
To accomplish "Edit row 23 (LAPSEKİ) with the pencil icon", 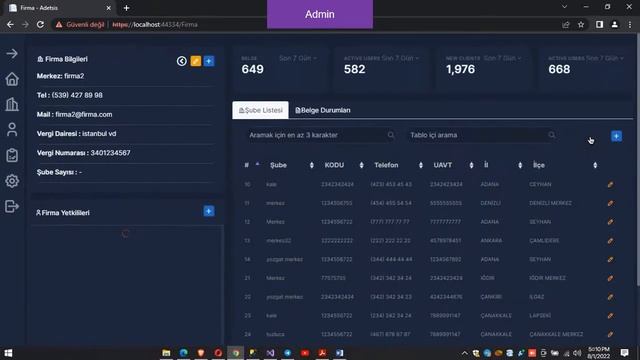I will [610, 316].
